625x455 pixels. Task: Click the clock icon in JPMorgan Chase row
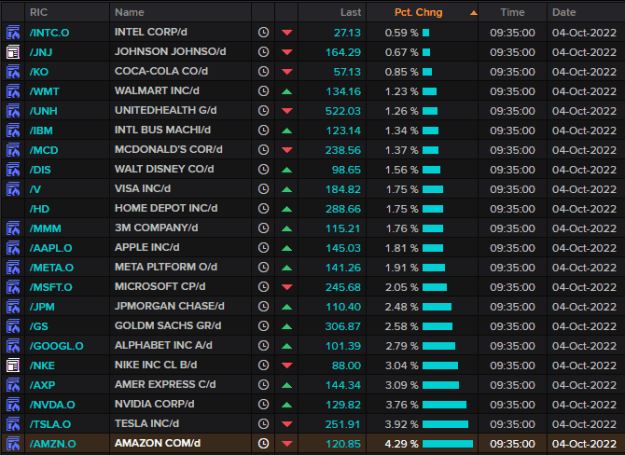point(263,306)
